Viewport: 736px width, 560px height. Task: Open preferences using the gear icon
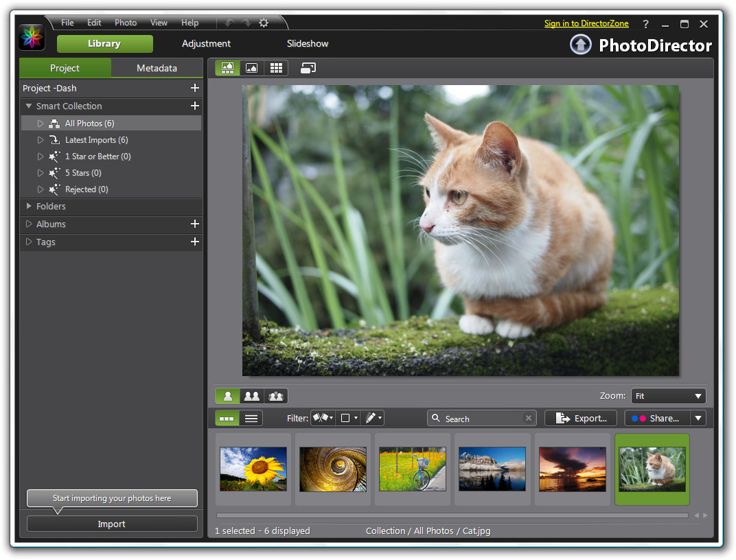(x=264, y=23)
